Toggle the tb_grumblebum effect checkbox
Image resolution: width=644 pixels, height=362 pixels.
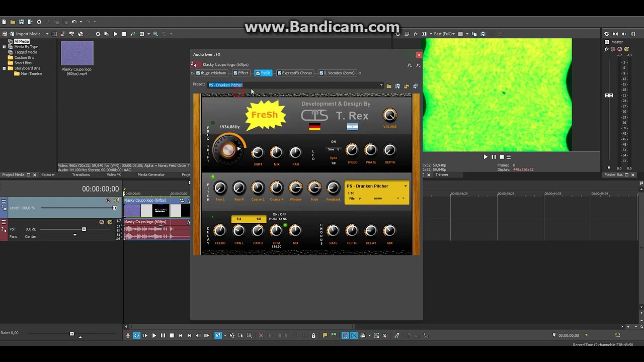198,73
